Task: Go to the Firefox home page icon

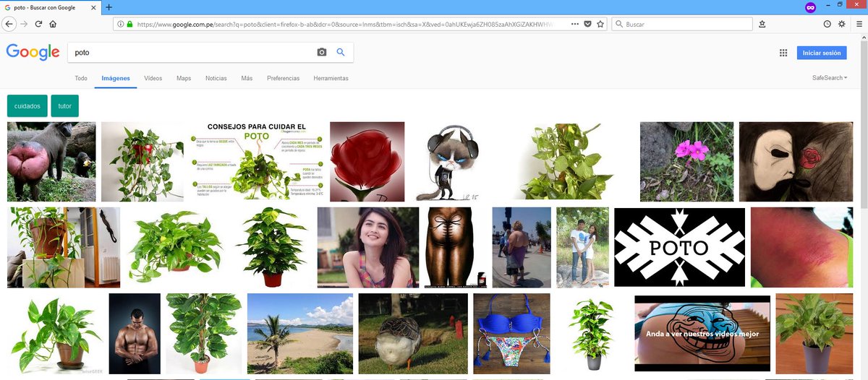Action: [x=54, y=24]
